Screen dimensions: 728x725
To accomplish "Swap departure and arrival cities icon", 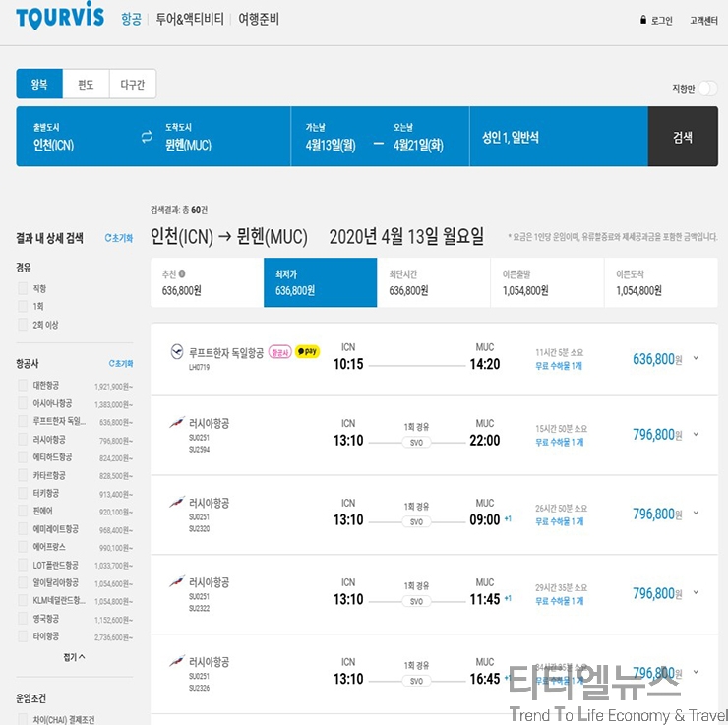I will click(x=147, y=137).
